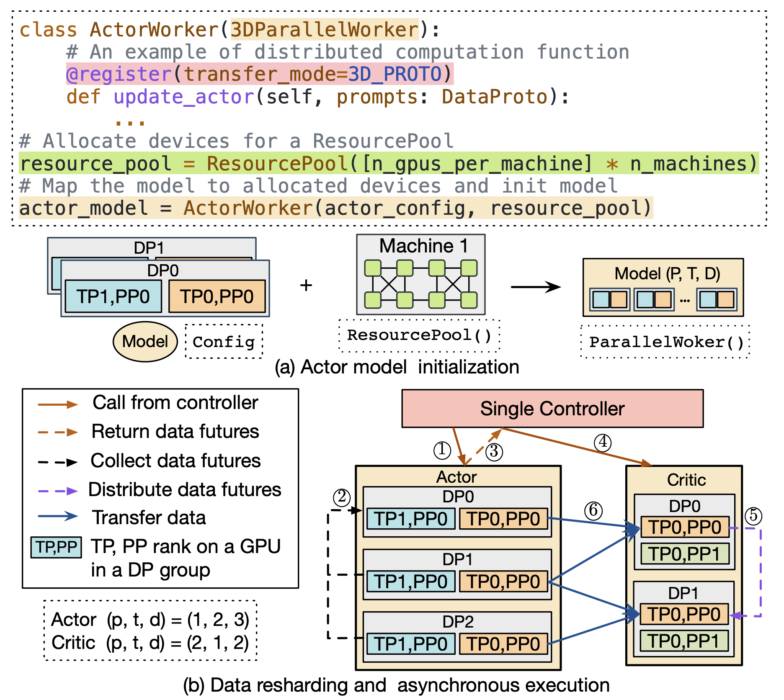Click the Call from controller legend arrow
The height and width of the screenshot is (700, 784).
pyautogui.click(x=58, y=404)
